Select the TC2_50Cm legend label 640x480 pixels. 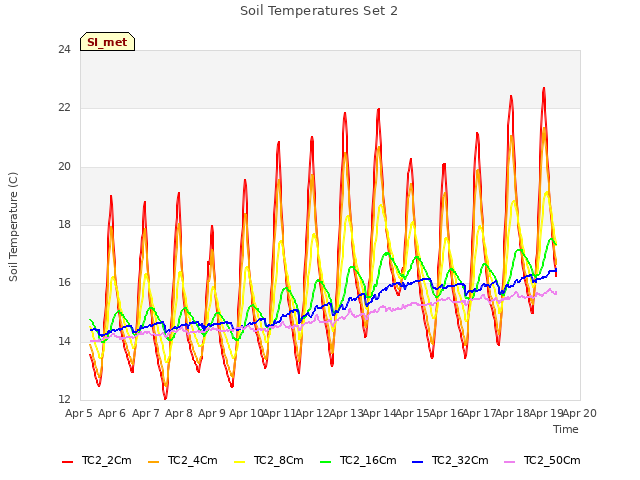pos(552,461)
